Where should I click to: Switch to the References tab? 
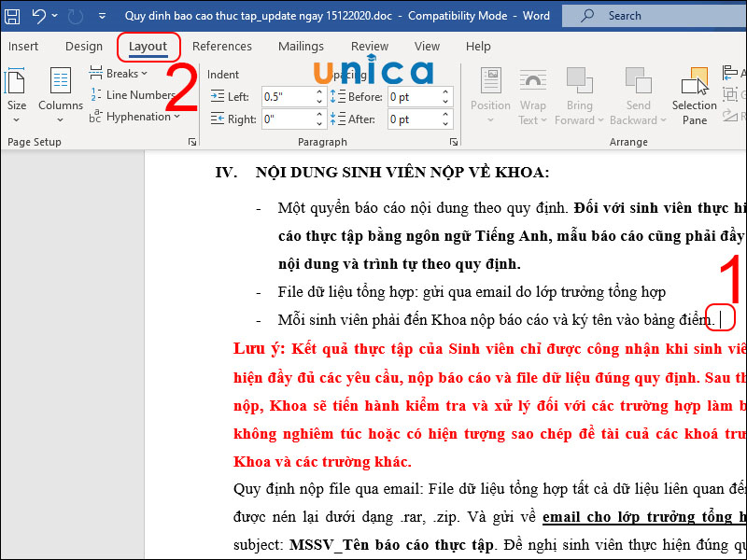222,46
